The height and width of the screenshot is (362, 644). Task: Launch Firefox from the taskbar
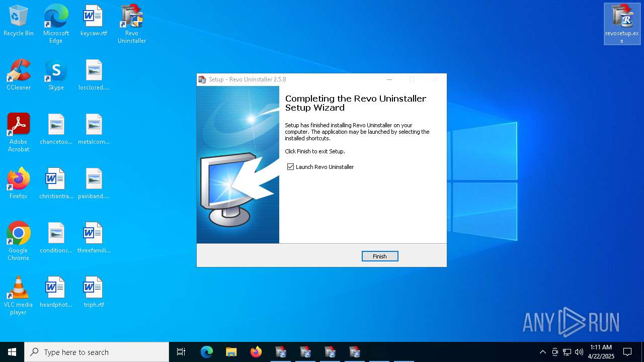pos(256,352)
